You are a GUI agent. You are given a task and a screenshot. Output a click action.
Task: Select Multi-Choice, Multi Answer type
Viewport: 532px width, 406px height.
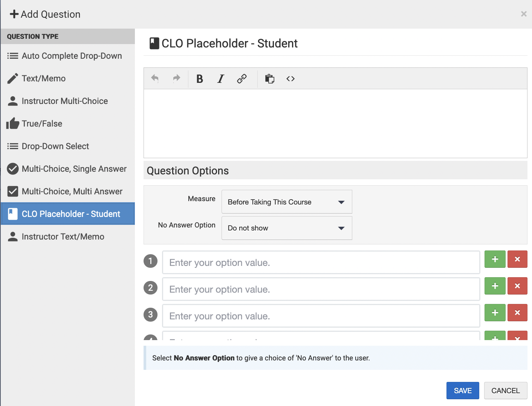pyautogui.click(x=68, y=191)
